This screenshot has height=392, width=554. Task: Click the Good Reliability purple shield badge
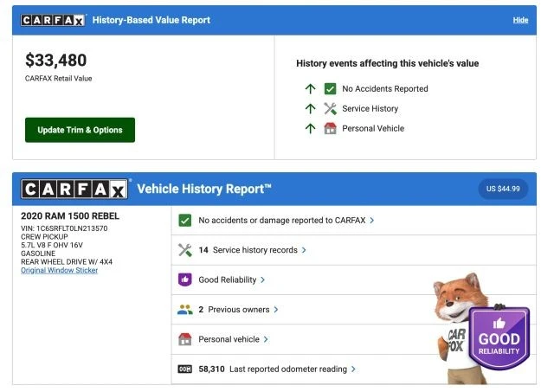(x=499, y=338)
